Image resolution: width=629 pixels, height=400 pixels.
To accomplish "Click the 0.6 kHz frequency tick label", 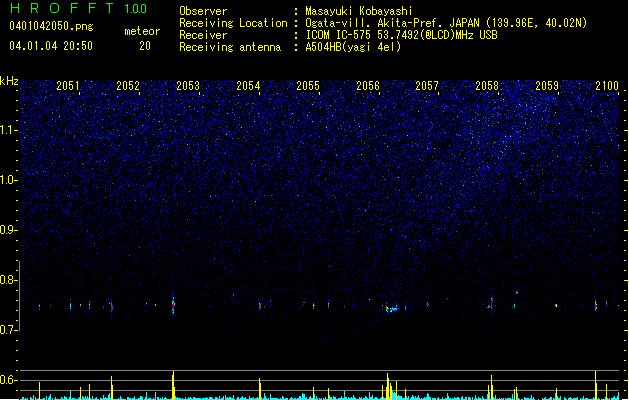I will coord(8,380).
